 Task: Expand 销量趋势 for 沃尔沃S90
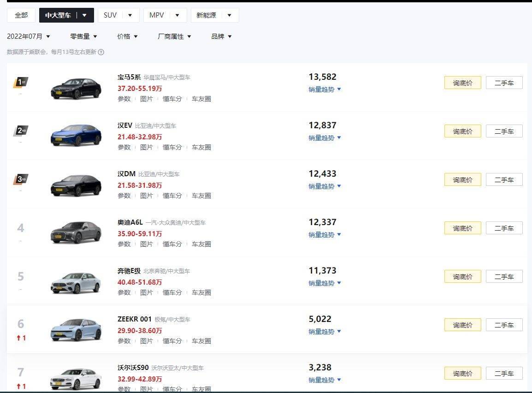point(325,380)
